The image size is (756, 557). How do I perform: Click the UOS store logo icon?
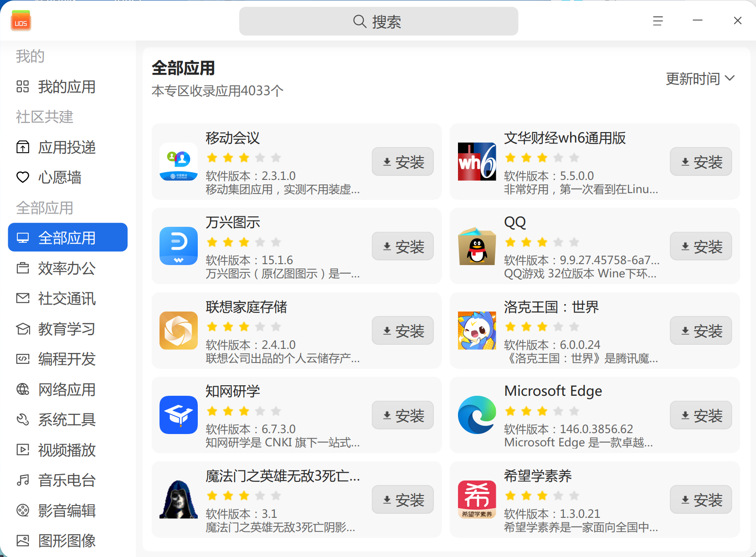21,21
